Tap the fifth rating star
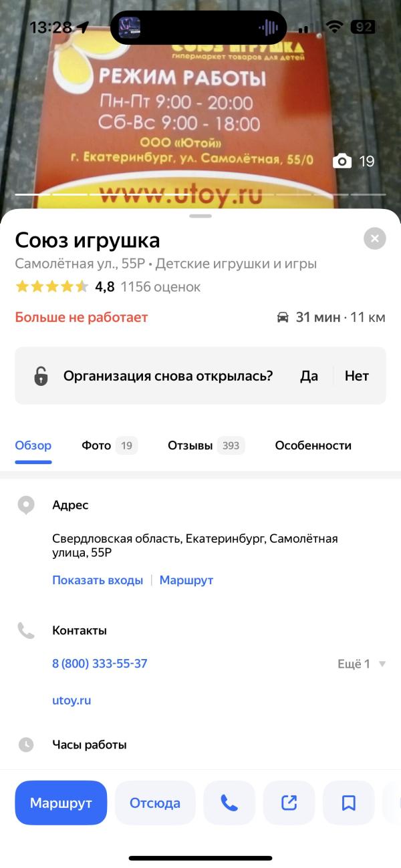Screen dimensions: 401x868 click(84, 286)
